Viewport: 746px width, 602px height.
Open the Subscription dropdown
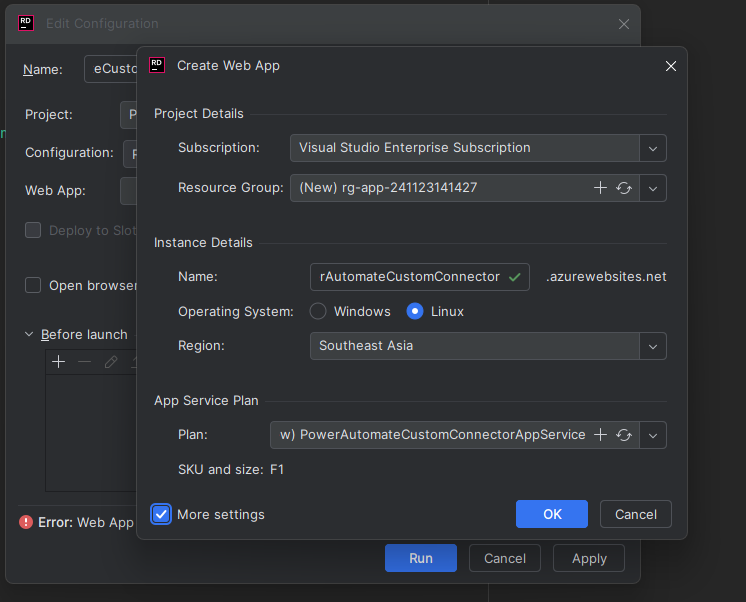653,148
